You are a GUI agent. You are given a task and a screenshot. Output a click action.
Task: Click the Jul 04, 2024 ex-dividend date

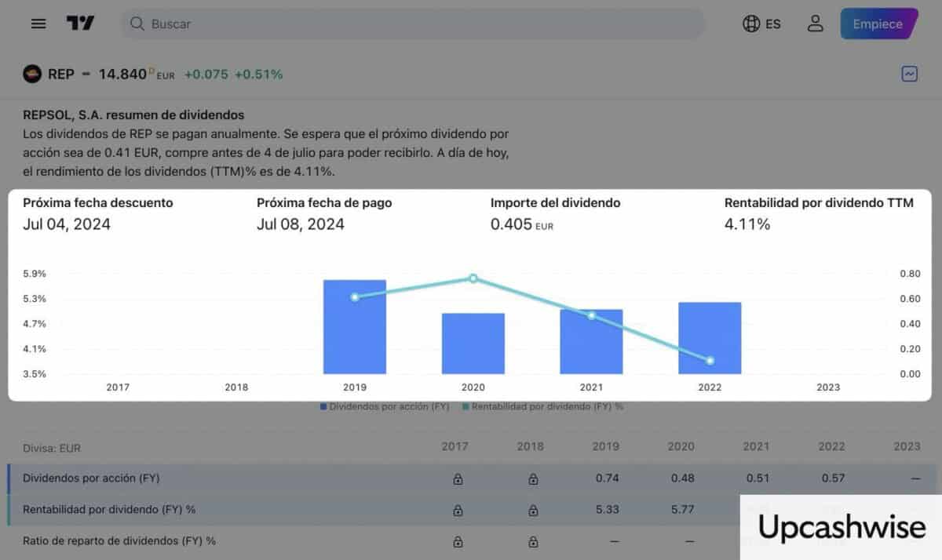67,225
